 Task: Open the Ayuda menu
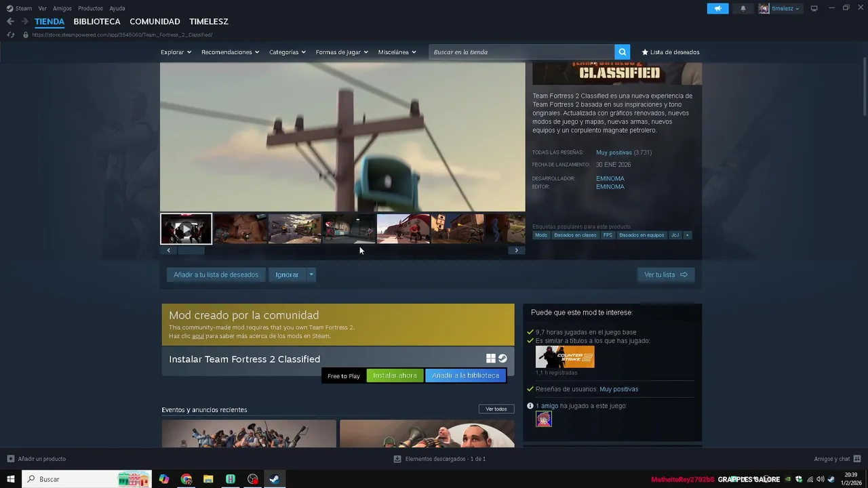117,8
